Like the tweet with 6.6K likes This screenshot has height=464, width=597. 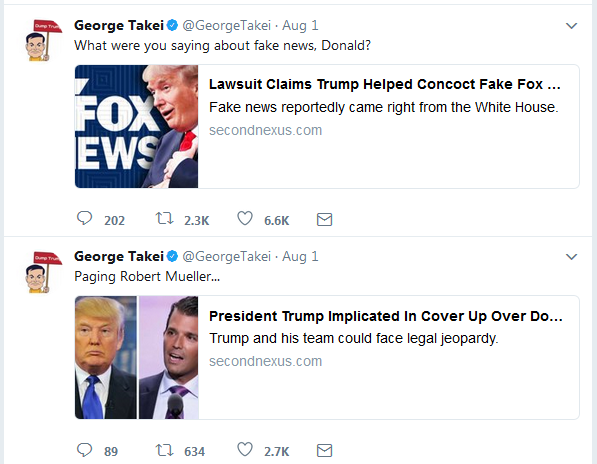(x=245, y=218)
